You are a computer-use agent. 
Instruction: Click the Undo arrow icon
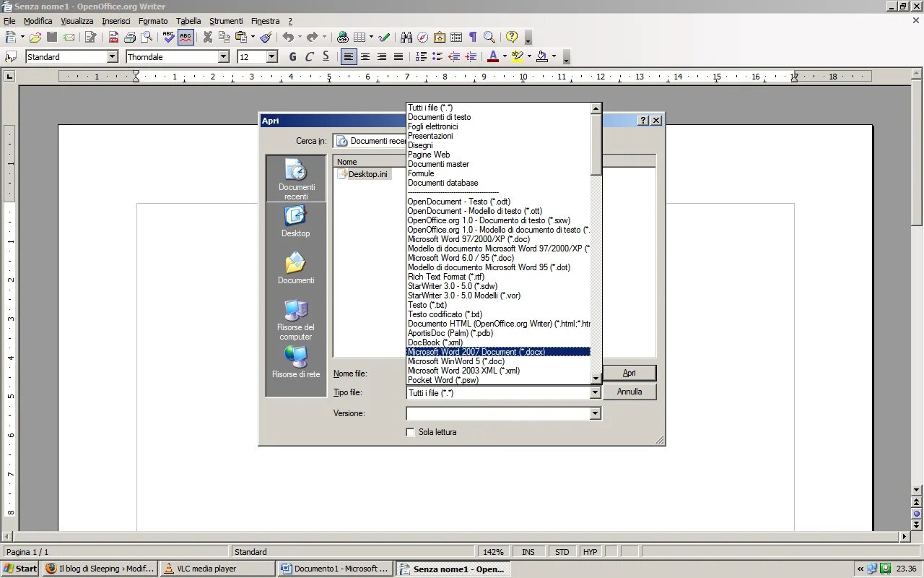pos(288,37)
